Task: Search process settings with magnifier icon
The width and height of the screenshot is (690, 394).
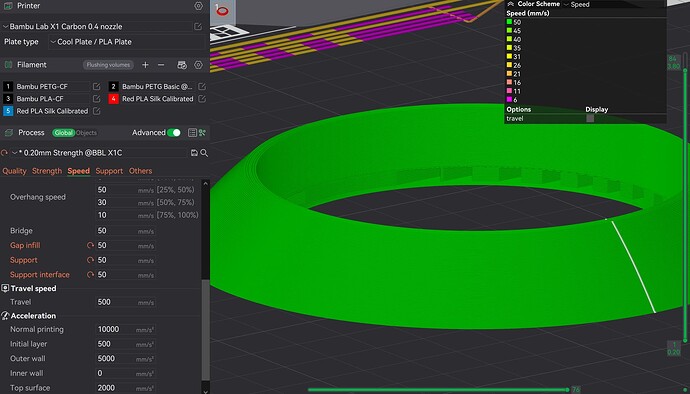Action: pos(204,153)
